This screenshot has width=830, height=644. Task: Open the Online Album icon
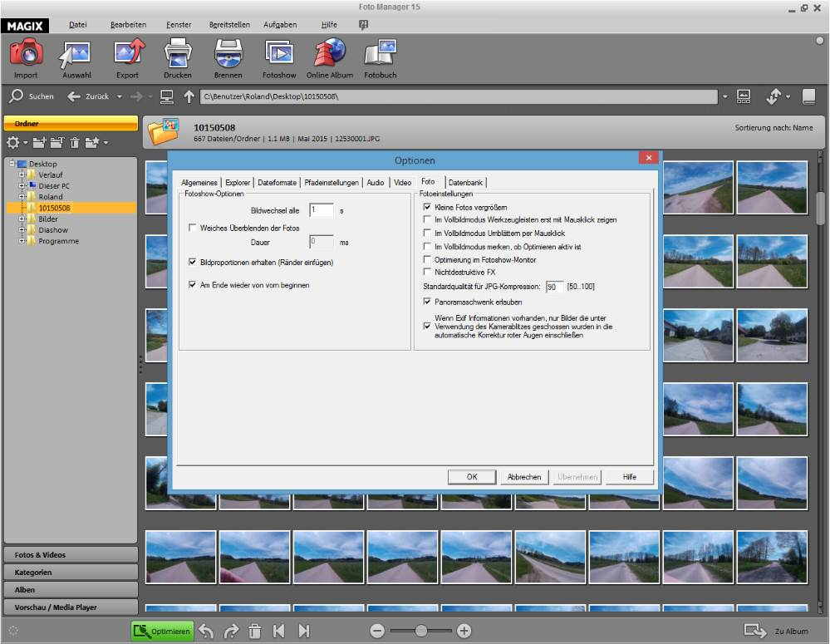point(329,54)
